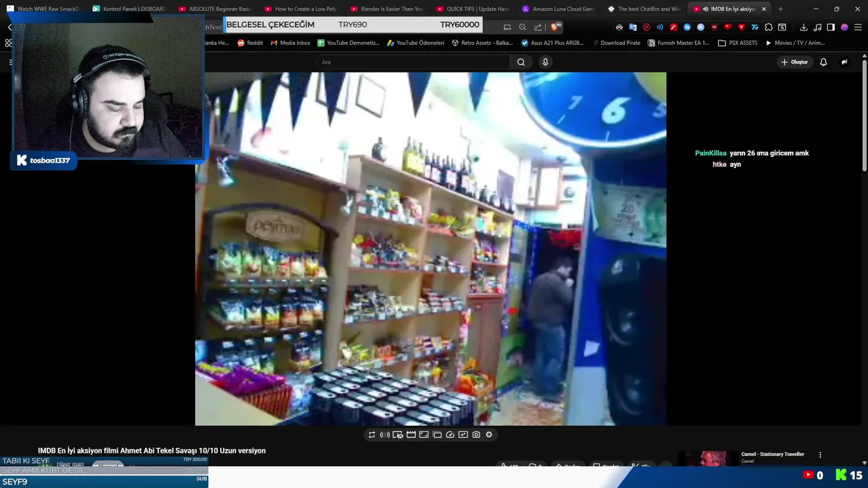
Task: Open more options for Camel - Stationary Traveller
Action: pyautogui.click(x=820, y=455)
